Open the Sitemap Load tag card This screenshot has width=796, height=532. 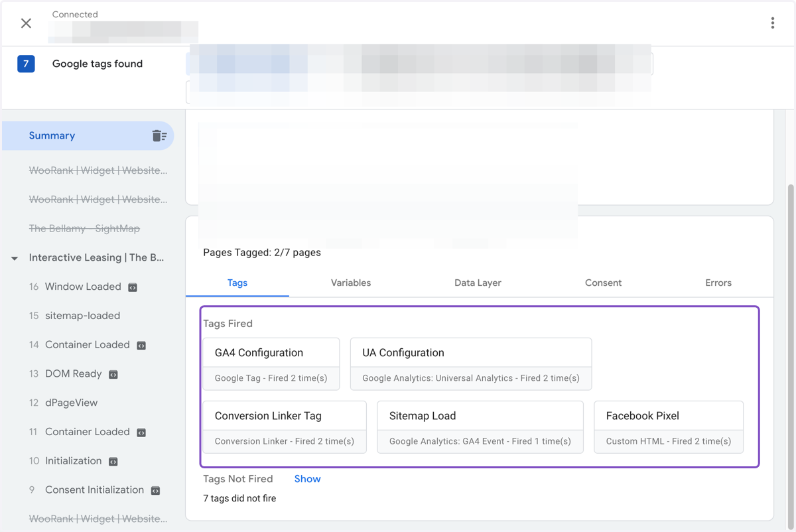pos(480,427)
